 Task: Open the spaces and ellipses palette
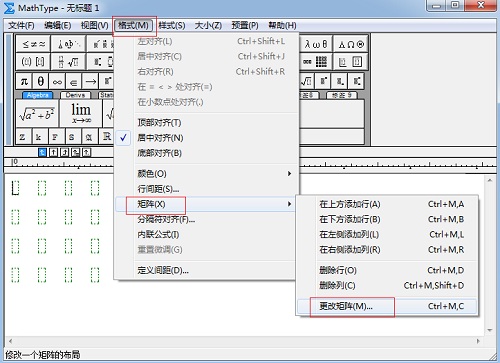point(69,44)
